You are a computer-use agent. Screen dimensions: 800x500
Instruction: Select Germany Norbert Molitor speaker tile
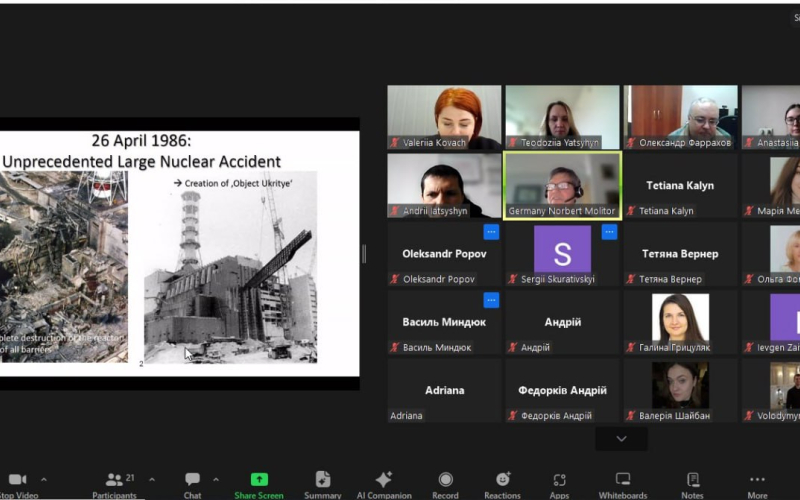[x=562, y=186]
